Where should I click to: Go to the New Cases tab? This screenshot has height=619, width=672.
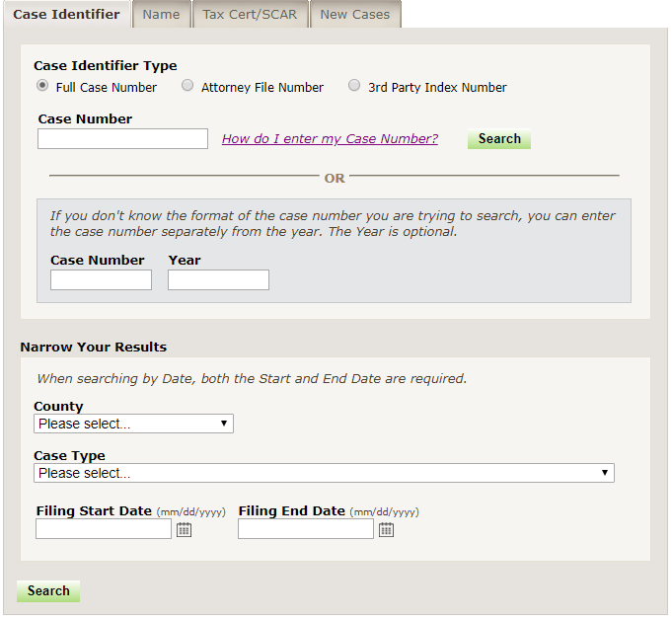click(x=354, y=15)
